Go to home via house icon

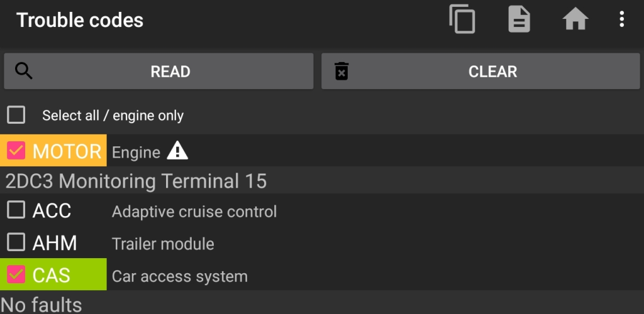point(575,19)
